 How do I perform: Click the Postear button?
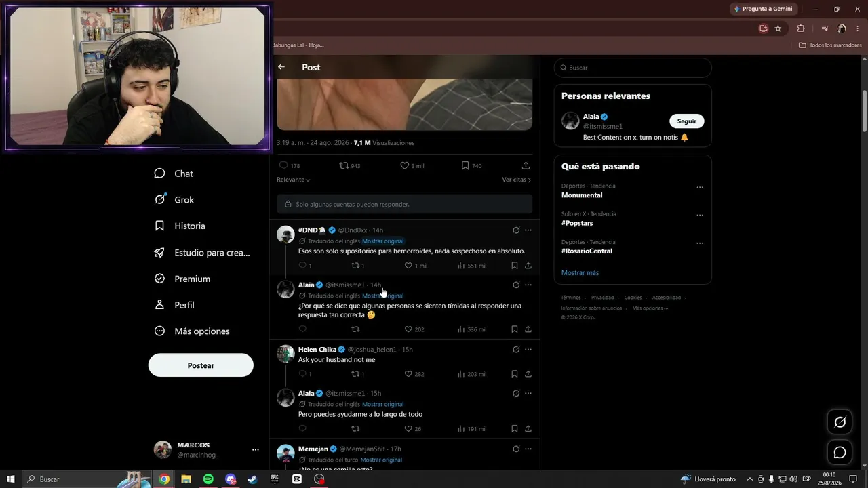tap(201, 365)
